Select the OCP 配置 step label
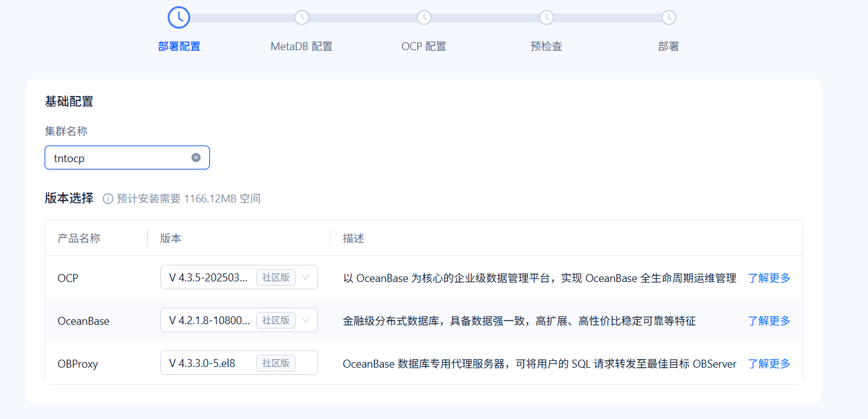 tap(424, 46)
